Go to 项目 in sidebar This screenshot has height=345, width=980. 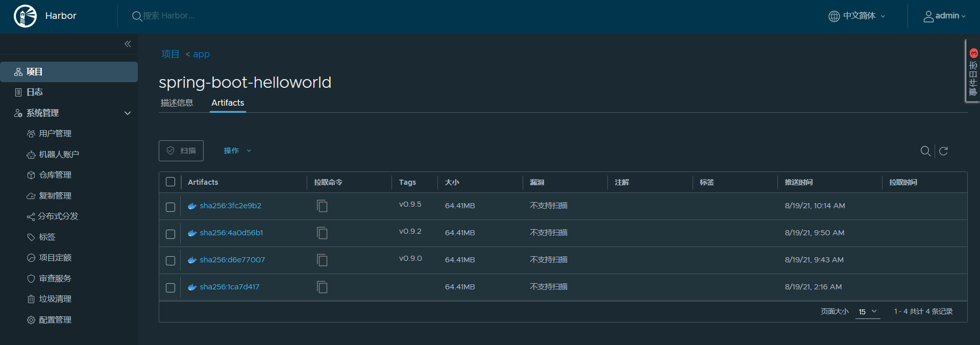click(x=69, y=72)
